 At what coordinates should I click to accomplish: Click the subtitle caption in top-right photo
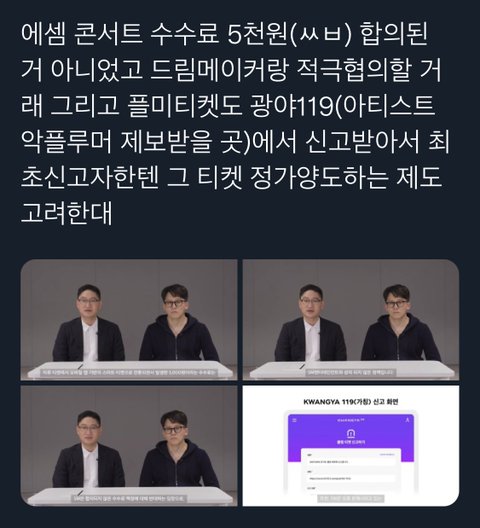click(x=351, y=372)
